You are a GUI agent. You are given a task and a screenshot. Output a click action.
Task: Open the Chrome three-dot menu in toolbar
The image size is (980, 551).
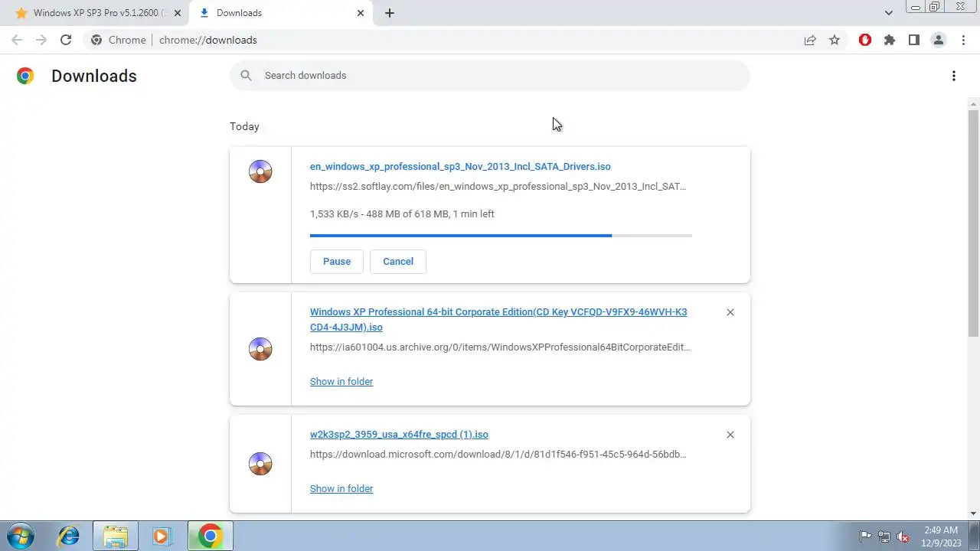click(963, 40)
